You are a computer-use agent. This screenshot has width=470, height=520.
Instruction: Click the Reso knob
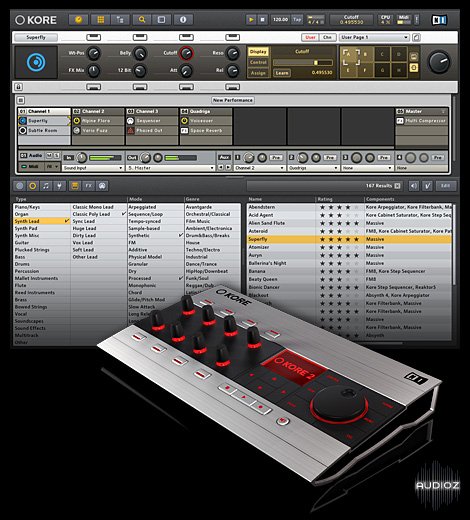[232, 53]
